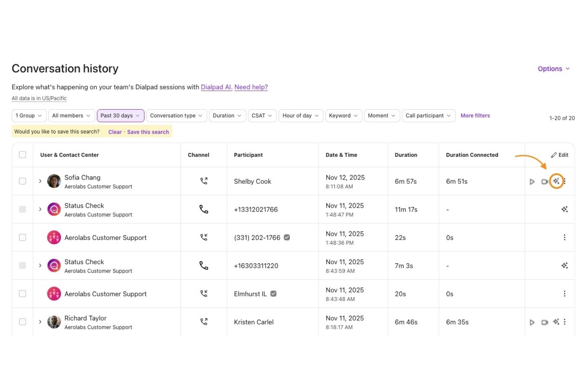Click the pencil Edit columns button
This screenshot has width=588, height=392.
coord(559,155)
